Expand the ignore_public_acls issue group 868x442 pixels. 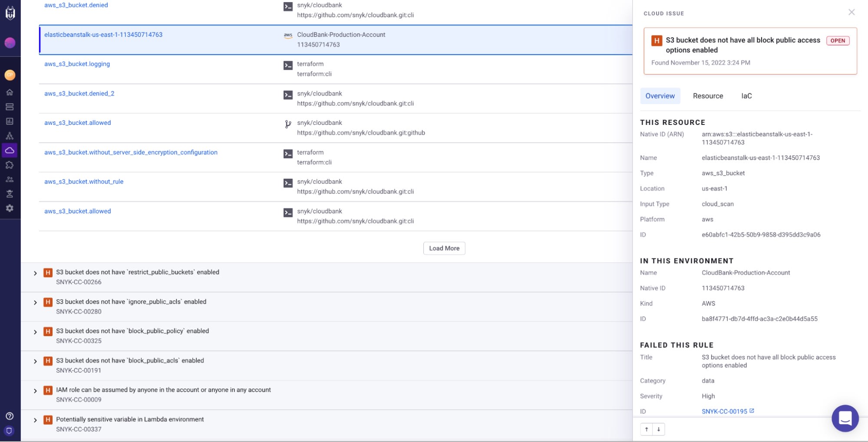(x=35, y=303)
